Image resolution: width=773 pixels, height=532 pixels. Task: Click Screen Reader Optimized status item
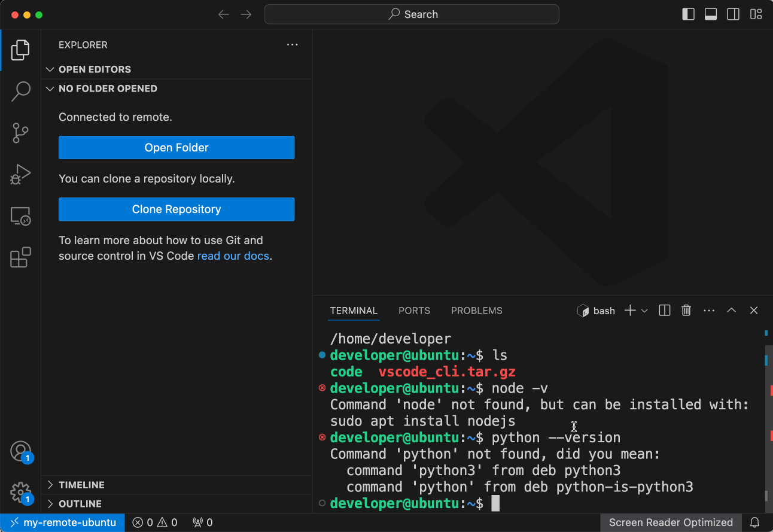coord(671,522)
